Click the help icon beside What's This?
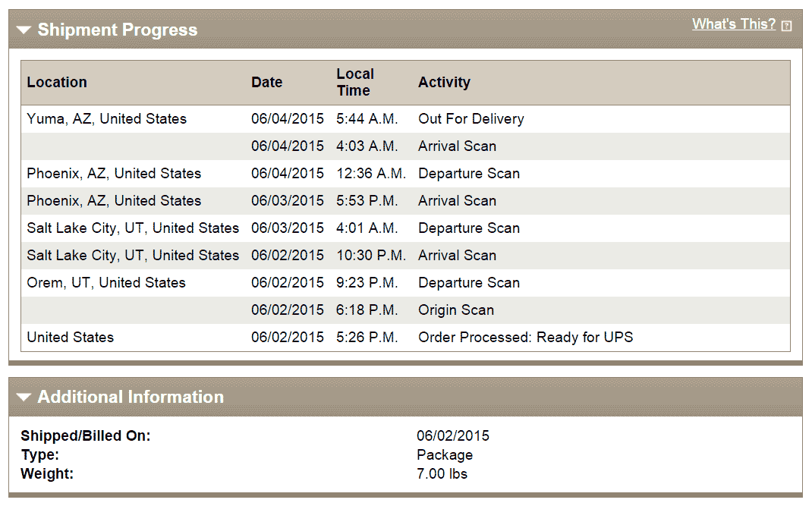This screenshot has width=812, height=506. 786,26
